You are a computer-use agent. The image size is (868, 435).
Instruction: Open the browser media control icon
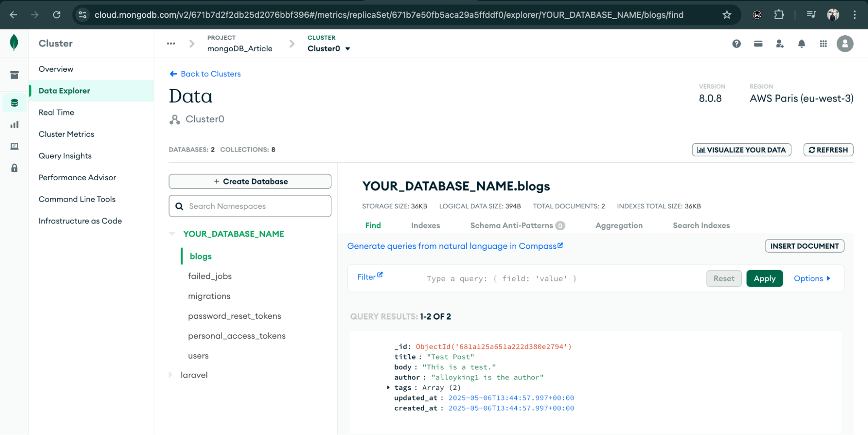point(811,15)
